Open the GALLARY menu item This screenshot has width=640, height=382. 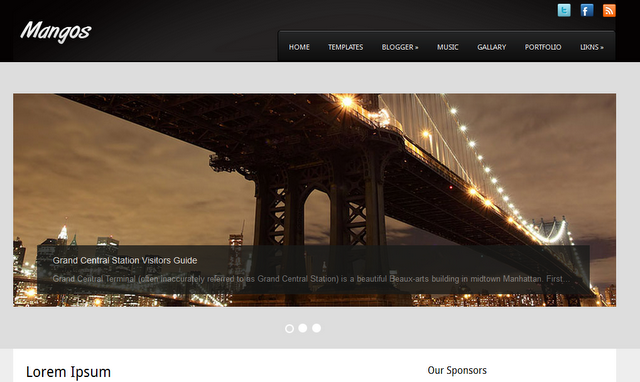point(491,47)
